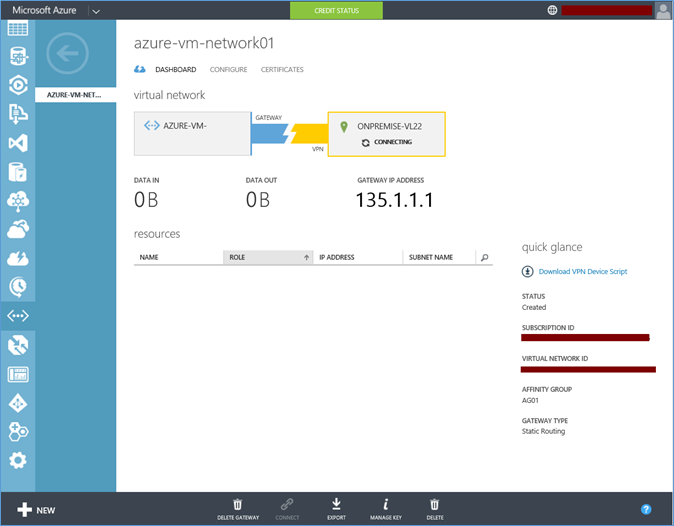674x526 pixels.
Task: Click the AG01 affinity group value
Action: pos(530,400)
